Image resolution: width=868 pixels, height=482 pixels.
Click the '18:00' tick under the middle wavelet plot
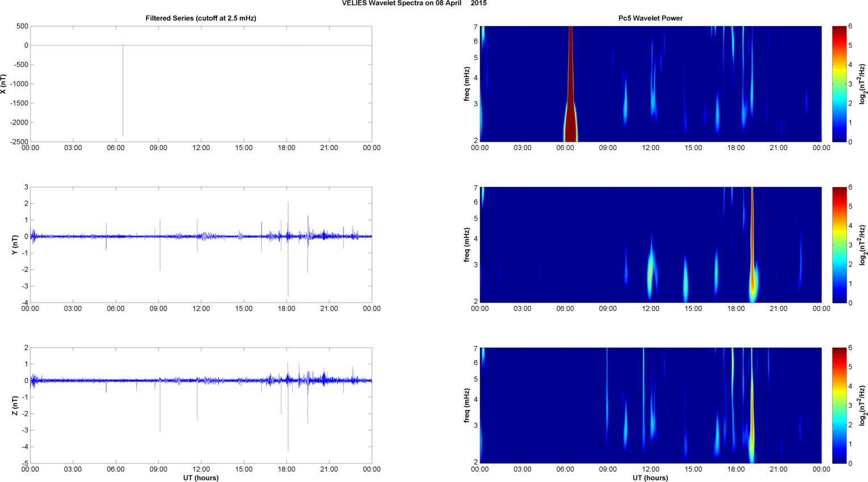(x=736, y=309)
